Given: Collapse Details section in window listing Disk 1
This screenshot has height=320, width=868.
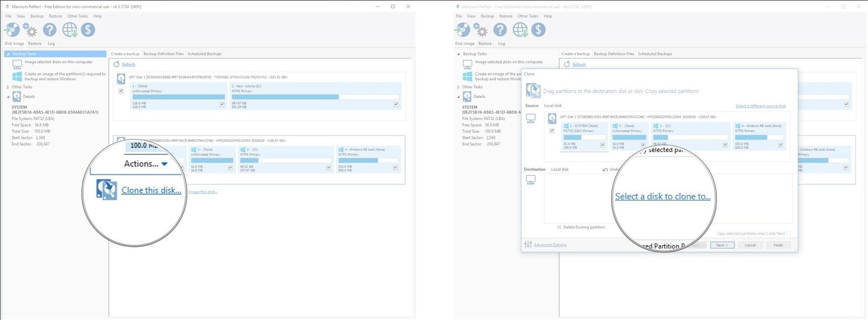Looking at the screenshot, I should point(8,97).
